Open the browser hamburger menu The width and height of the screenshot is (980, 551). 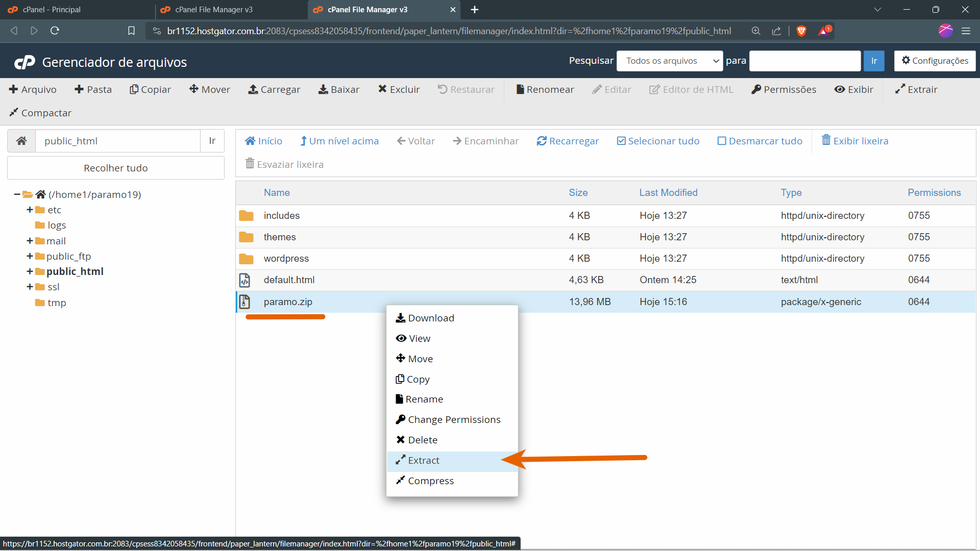tap(966, 31)
